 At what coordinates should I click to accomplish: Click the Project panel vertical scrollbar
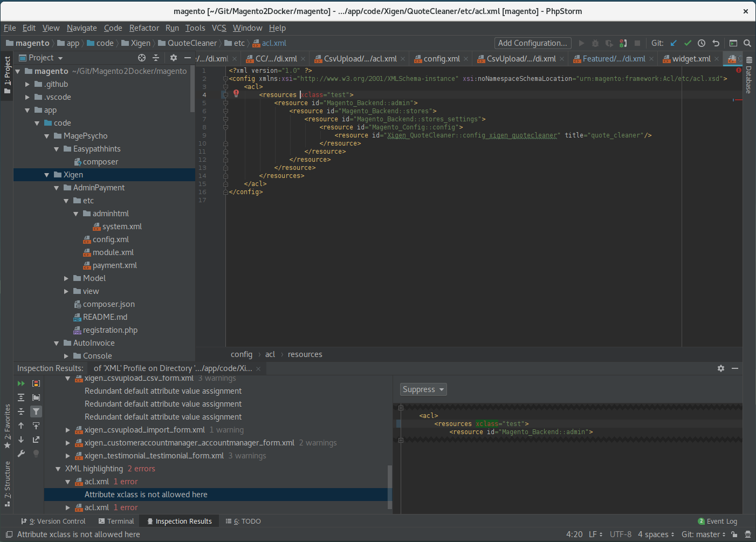click(x=193, y=89)
